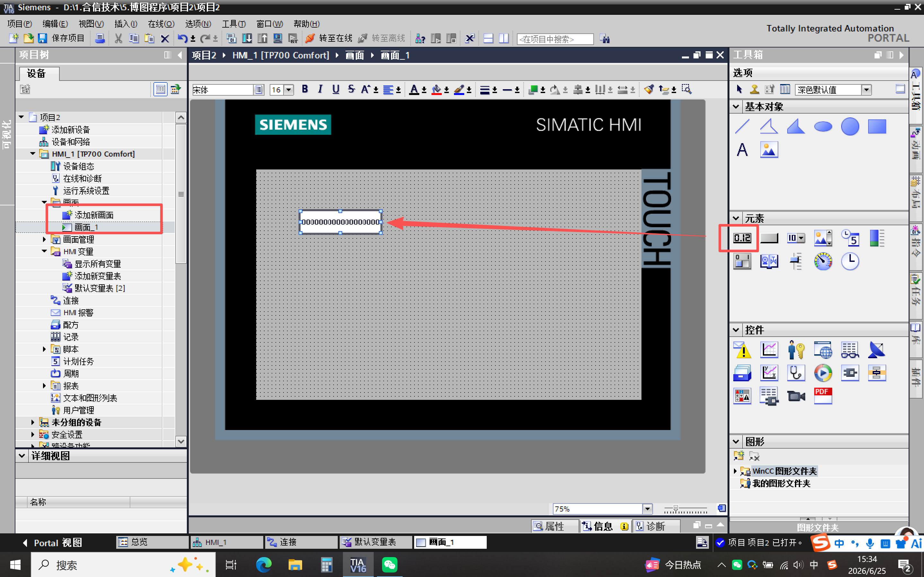Select the Clock element in toolbox
The image size is (924, 577).
pyautogui.click(x=850, y=262)
